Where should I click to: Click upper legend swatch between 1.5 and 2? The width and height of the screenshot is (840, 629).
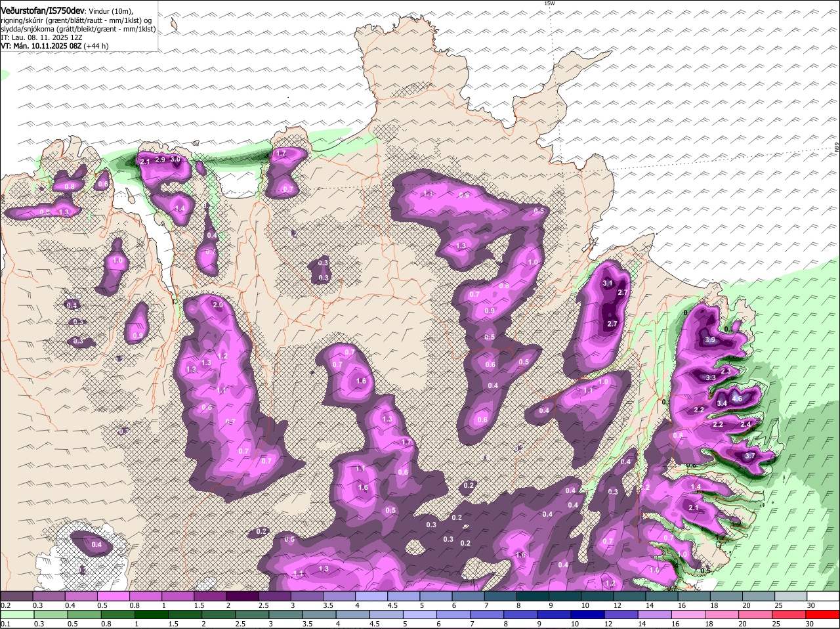210,596
